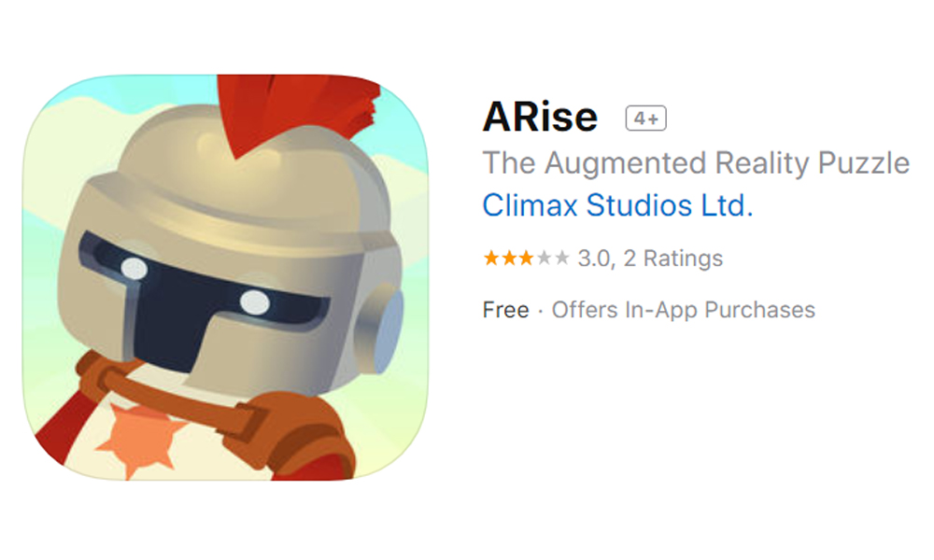Click the fifth gray rating star
The image size is (934, 560).
561,259
